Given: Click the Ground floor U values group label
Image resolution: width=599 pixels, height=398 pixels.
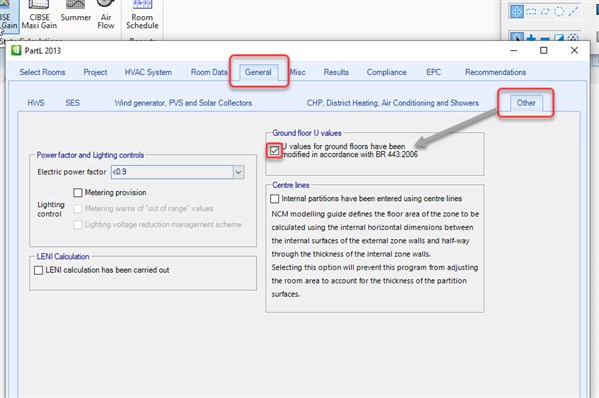Looking at the screenshot, I should coord(307,133).
